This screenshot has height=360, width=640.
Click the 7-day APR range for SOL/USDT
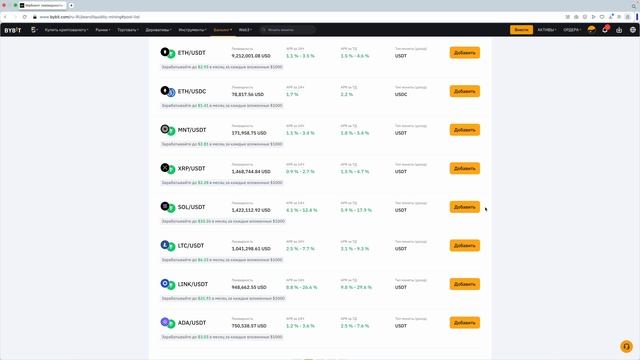pos(356,210)
